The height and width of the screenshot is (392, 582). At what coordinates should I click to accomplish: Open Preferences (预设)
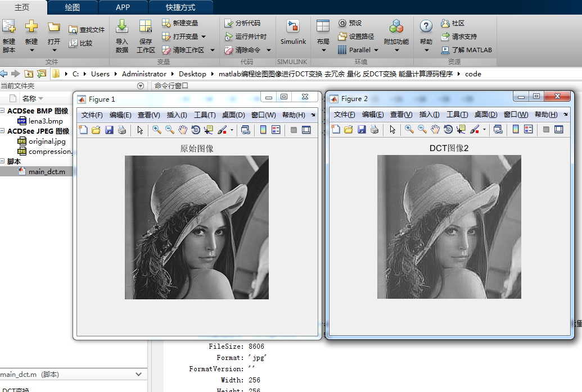click(x=350, y=23)
